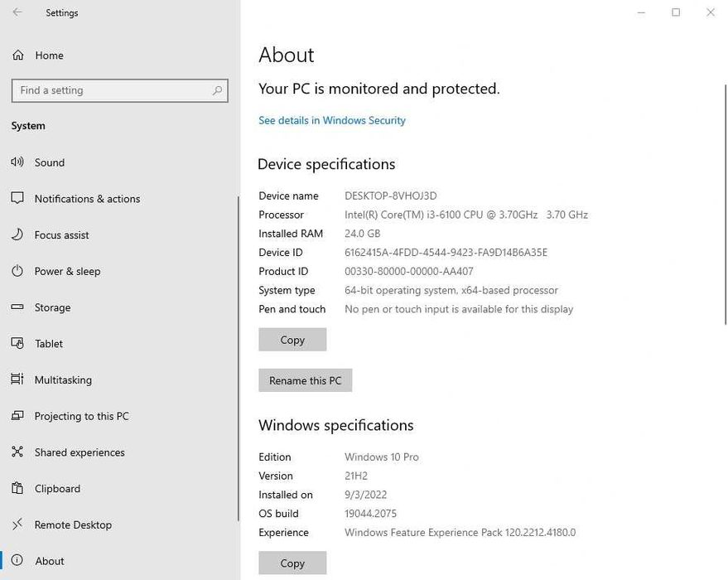Click the Shared experiences icon

tap(17, 452)
